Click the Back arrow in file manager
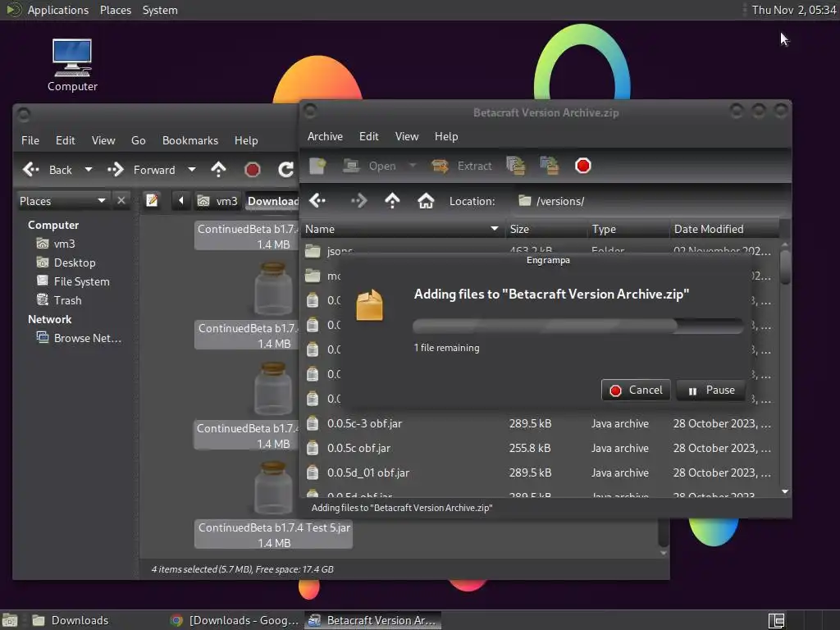The height and width of the screenshot is (630, 840). click(x=47, y=170)
